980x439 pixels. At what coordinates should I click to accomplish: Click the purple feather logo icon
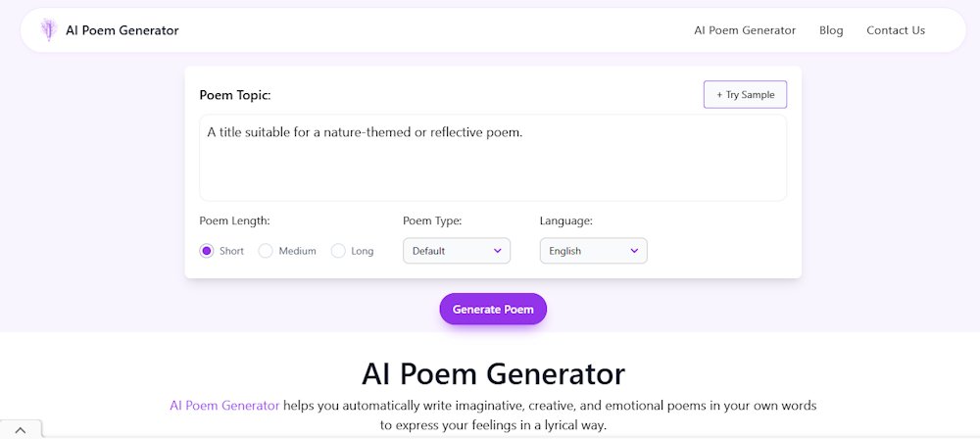click(x=49, y=30)
